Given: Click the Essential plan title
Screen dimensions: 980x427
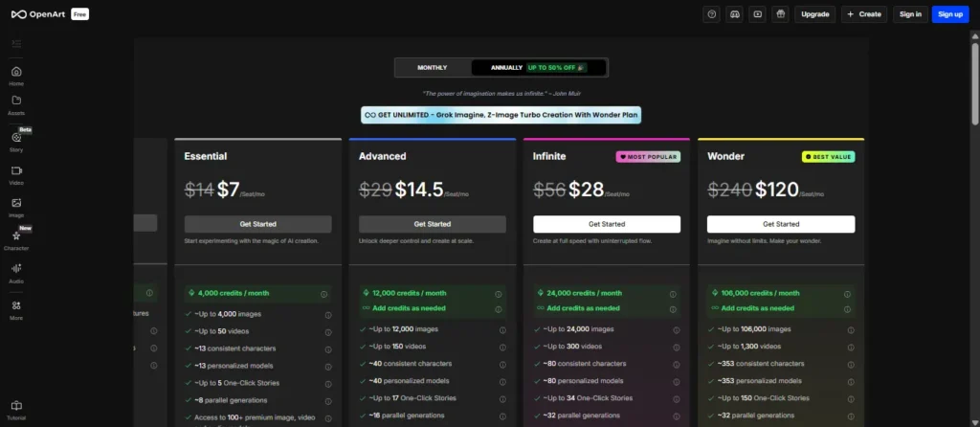Looking at the screenshot, I should click(206, 156).
